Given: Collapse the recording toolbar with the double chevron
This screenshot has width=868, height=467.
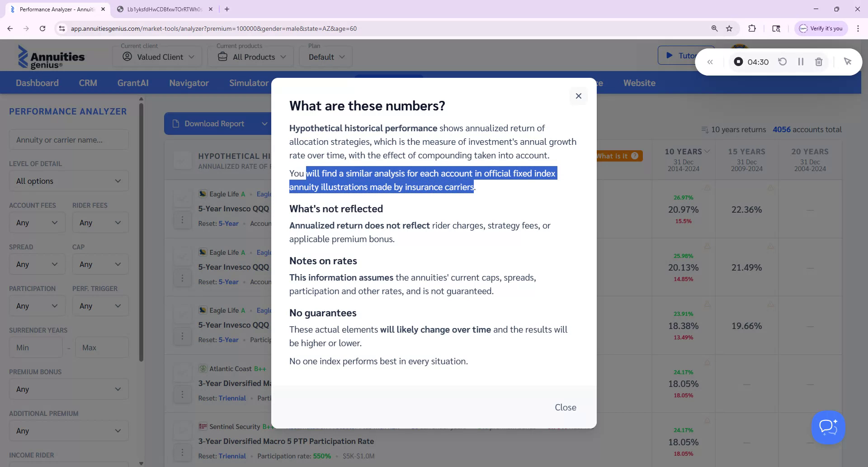Looking at the screenshot, I should [x=710, y=62].
